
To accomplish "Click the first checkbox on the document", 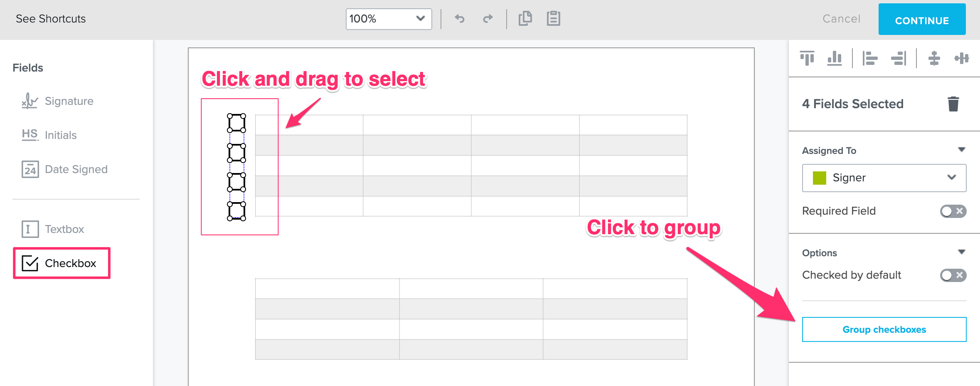I will pyautogui.click(x=236, y=123).
